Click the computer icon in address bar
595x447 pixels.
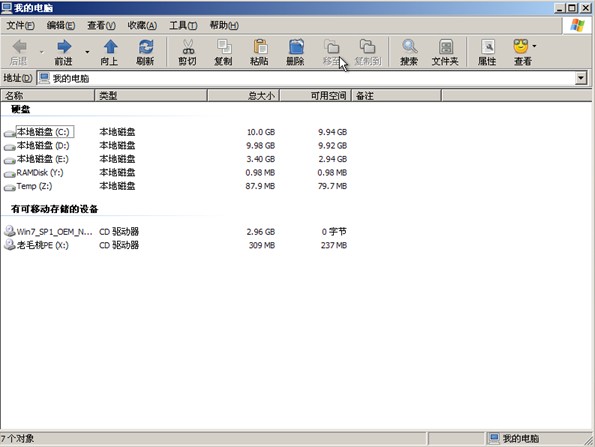pyautogui.click(x=44, y=78)
